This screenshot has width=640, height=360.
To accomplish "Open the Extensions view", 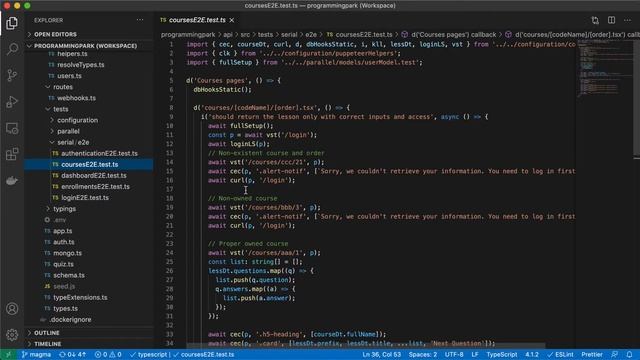I will point(12,154).
